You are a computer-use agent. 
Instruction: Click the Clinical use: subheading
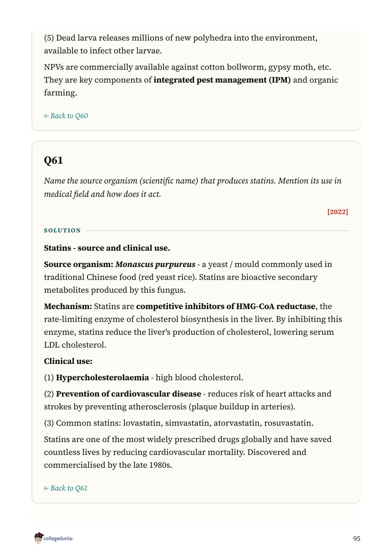coord(68,361)
